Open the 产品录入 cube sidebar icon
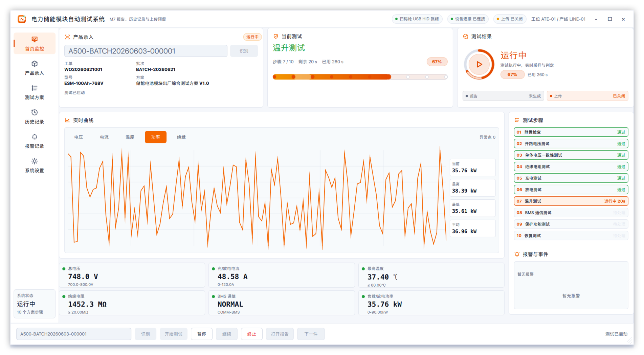This screenshot has width=644, height=355. [35, 64]
